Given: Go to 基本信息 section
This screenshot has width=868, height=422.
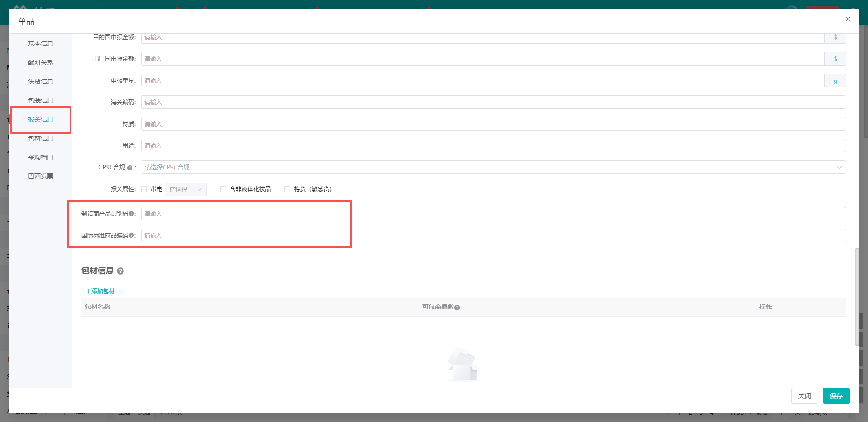Looking at the screenshot, I should pyautogui.click(x=41, y=43).
